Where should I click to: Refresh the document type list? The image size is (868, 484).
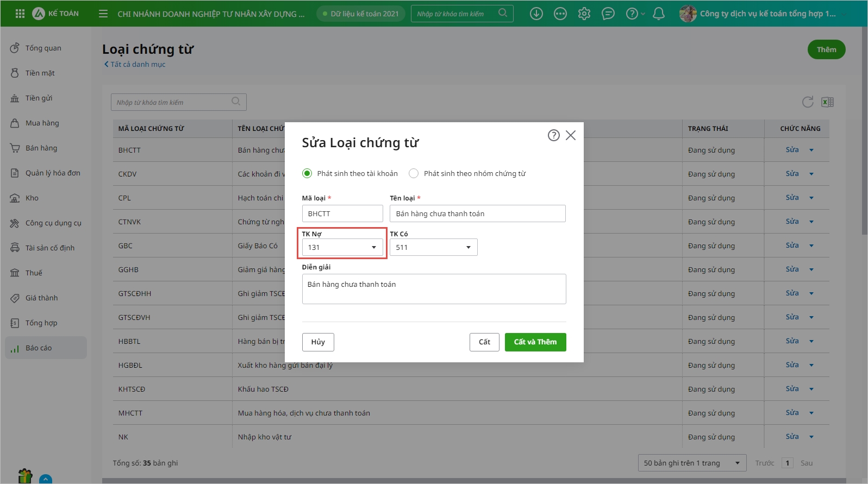click(808, 102)
